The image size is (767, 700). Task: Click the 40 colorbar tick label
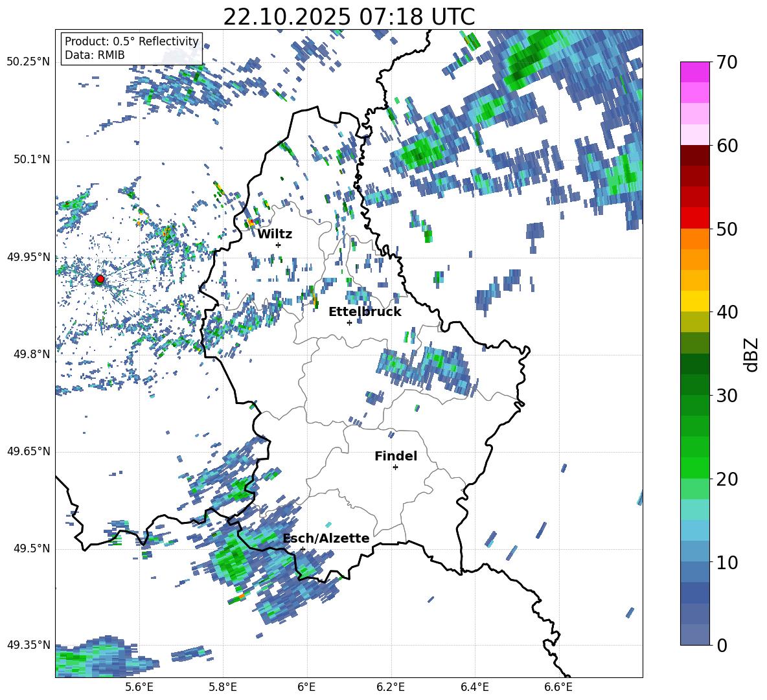[727, 312]
